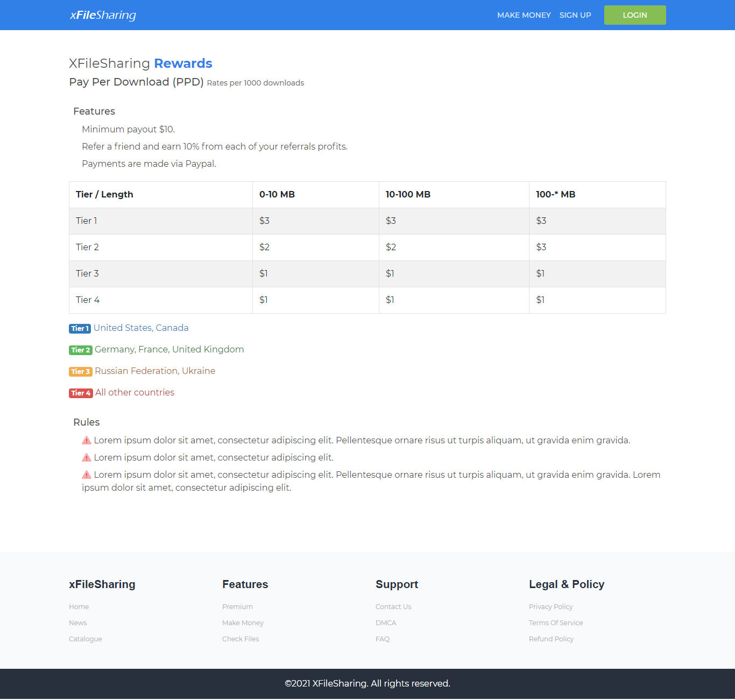Click Tier 1 rate under 0-10 MB
This screenshot has height=700, width=735.
tap(264, 221)
